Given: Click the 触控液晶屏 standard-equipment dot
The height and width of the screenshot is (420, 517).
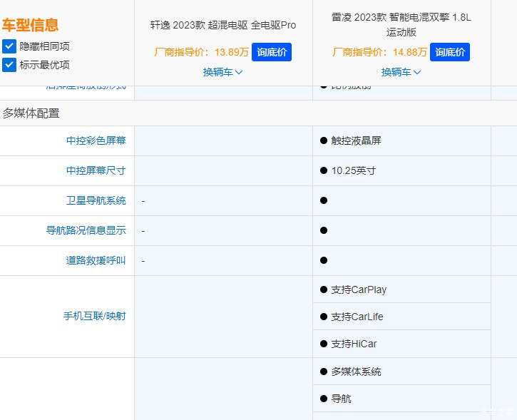Looking at the screenshot, I should tap(324, 141).
